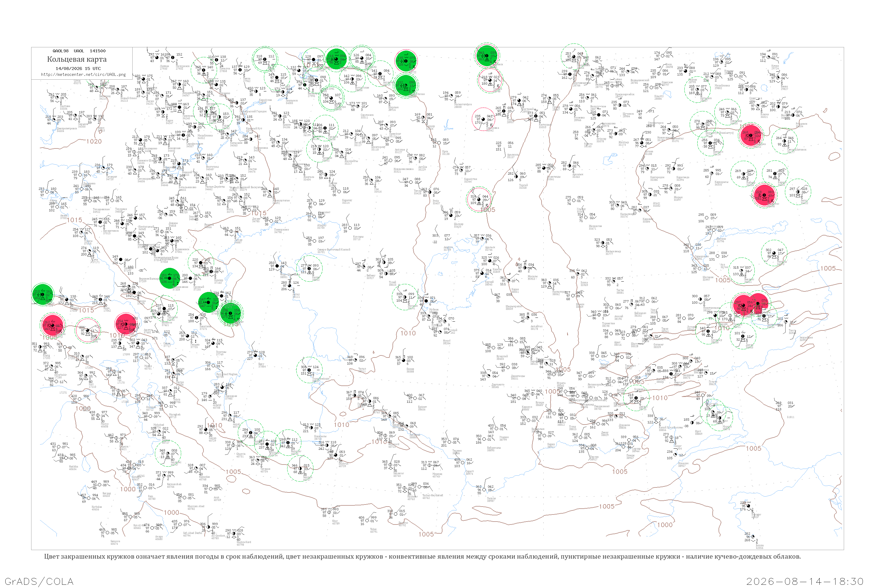Click the 'Хвалынск 34083' station name
The height and width of the screenshot is (588, 882).
point(292,102)
